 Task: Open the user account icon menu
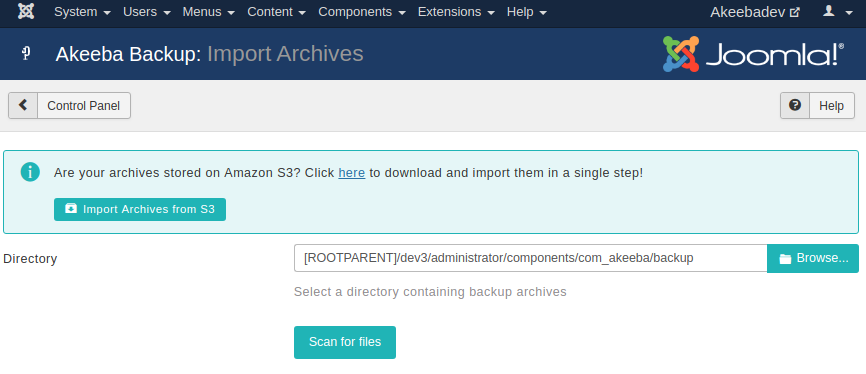tap(837, 12)
